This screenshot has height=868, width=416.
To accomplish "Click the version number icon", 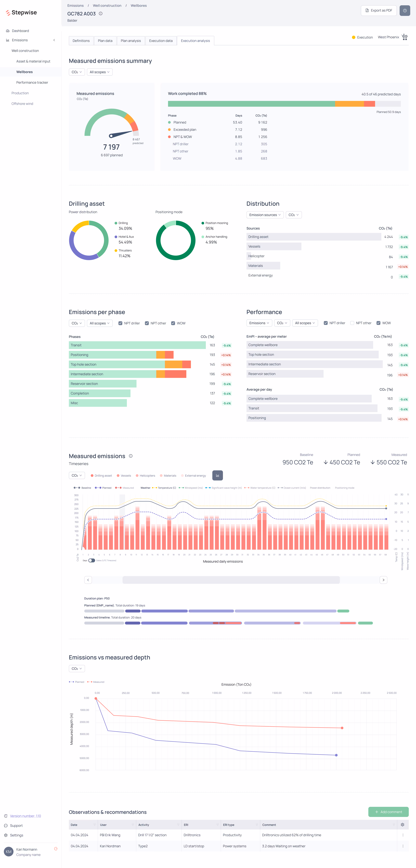I will 6,816.
